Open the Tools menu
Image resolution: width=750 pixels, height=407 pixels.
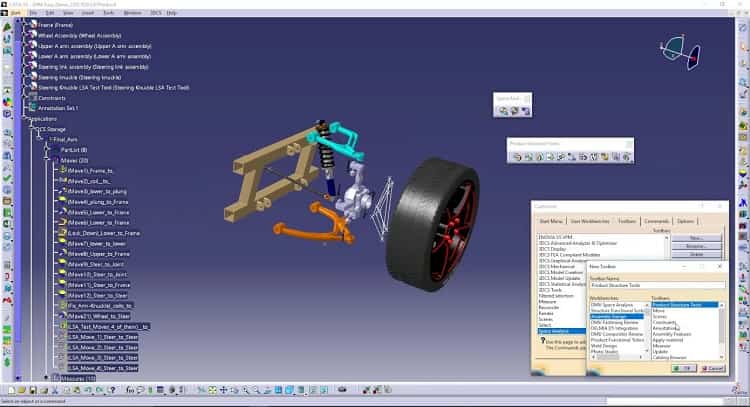(x=109, y=13)
